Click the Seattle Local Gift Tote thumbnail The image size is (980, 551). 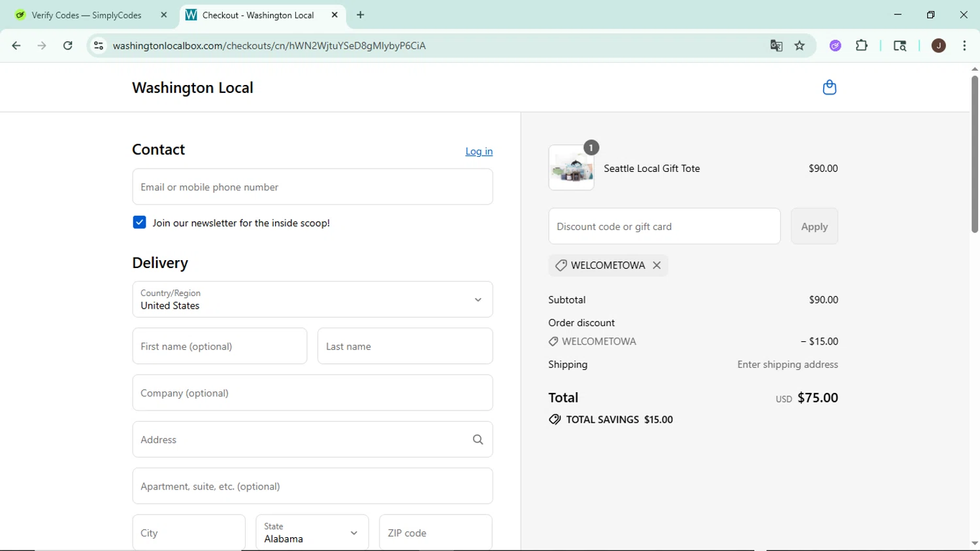coord(572,168)
